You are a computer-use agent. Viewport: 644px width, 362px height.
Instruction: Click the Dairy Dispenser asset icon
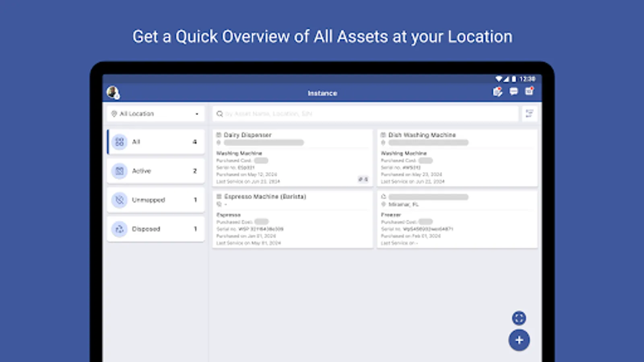219,135
